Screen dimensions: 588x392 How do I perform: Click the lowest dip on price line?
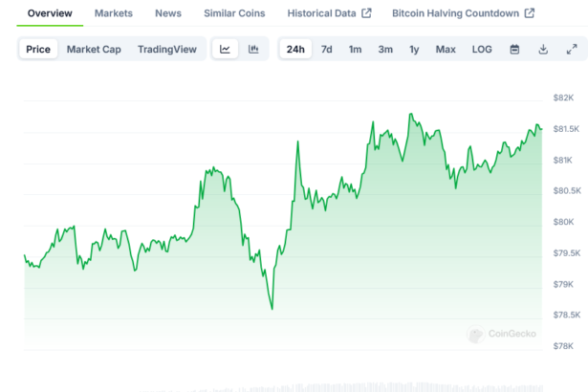272,308
